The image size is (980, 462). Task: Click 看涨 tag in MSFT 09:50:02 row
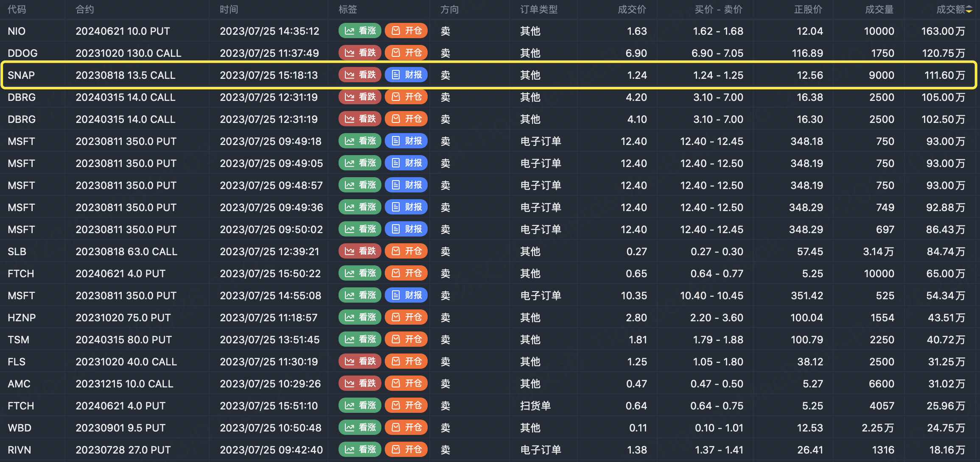coord(360,229)
